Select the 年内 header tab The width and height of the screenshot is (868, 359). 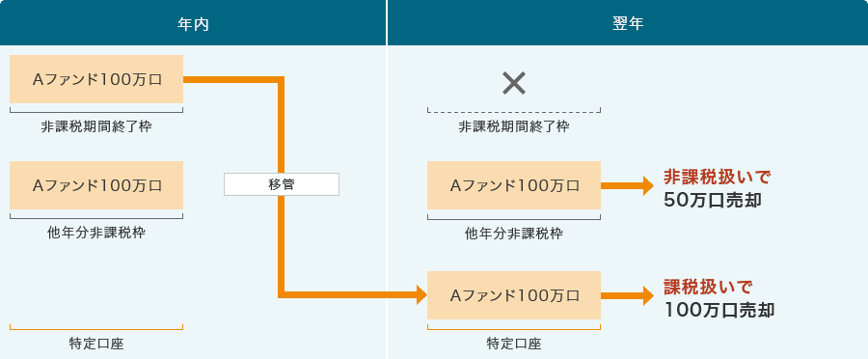(193, 23)
